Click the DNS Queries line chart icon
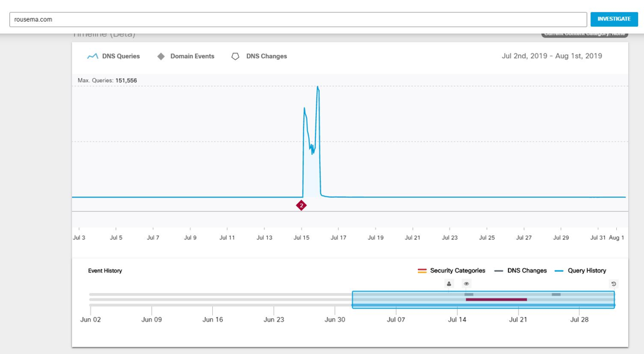Viewport: 644px width, 354px height. pos(93,57)
